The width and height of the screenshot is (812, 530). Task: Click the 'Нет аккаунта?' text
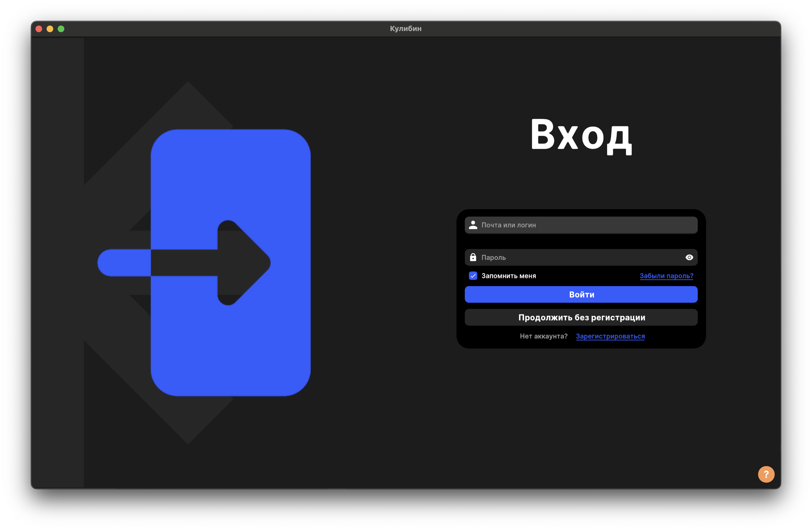tap(544, 336)
